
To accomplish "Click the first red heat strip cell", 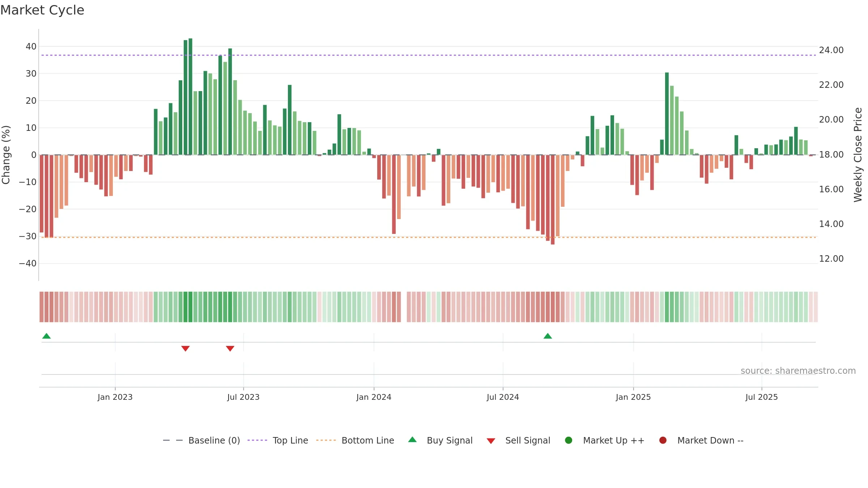I will [42, 307].
